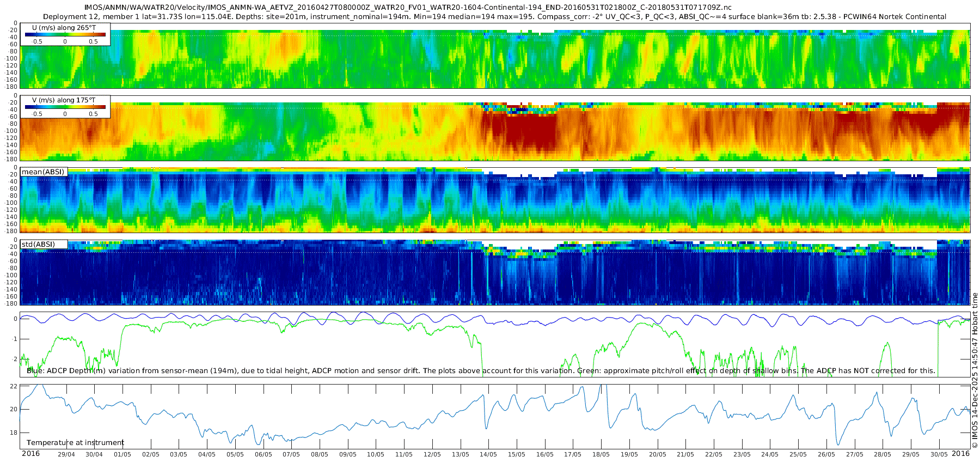980x463 pixels.
Task: Click the 22 temperature axis tick label
Action: (x=14, y=386)
